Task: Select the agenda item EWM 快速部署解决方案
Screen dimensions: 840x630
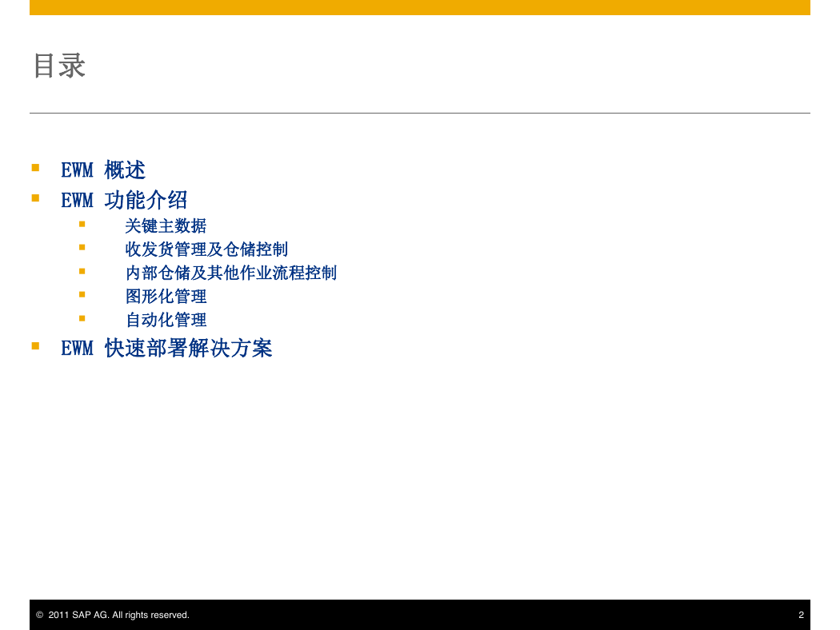Action: pyautogui.click(x=166, y=349)
